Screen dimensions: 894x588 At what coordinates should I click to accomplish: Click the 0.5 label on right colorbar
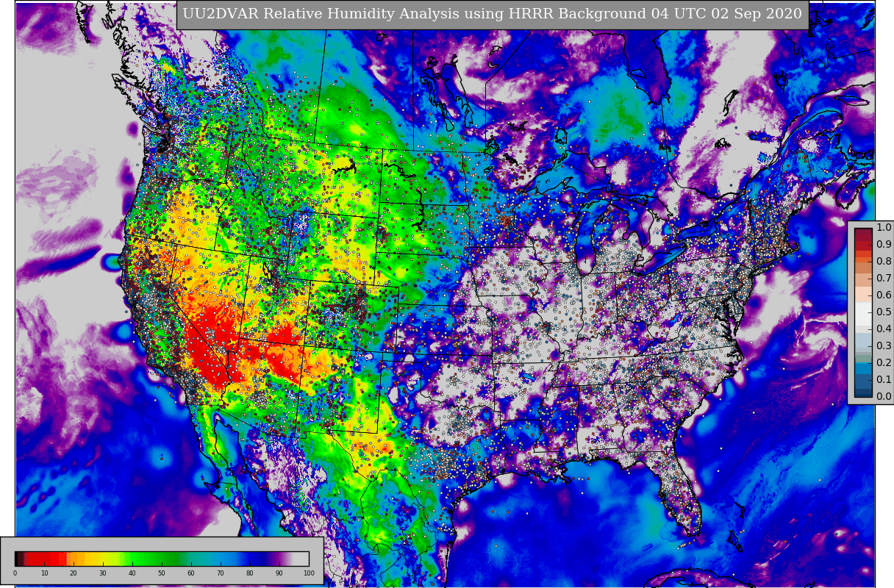point(884,312)
